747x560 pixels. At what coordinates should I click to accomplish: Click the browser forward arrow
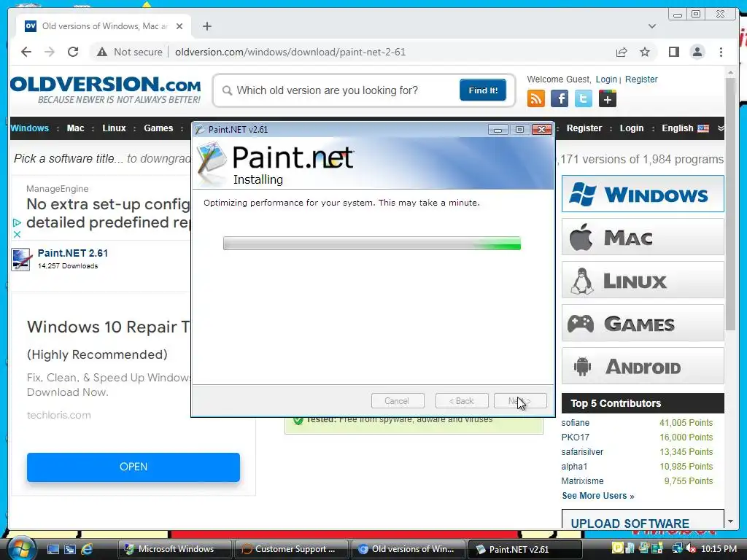[50, 52]
